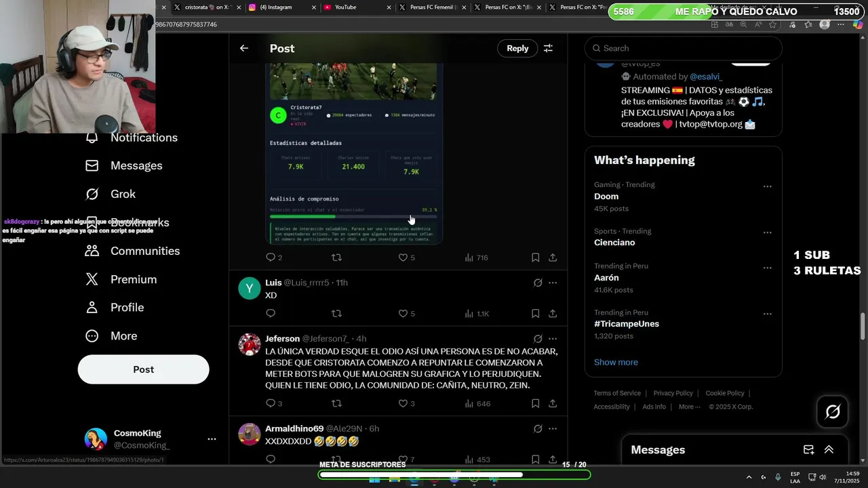
Task: Show hidden system tray icons
Action: [x=749, y=477]
